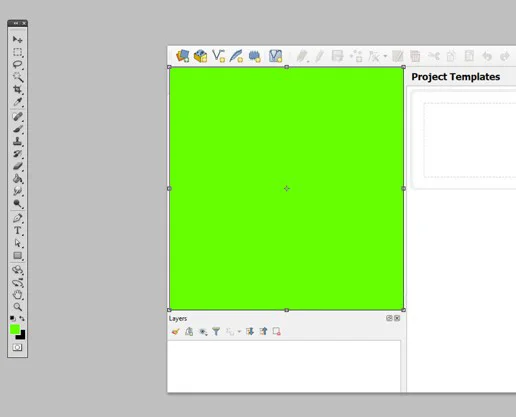Select the Move tool

tap(17, 40)
